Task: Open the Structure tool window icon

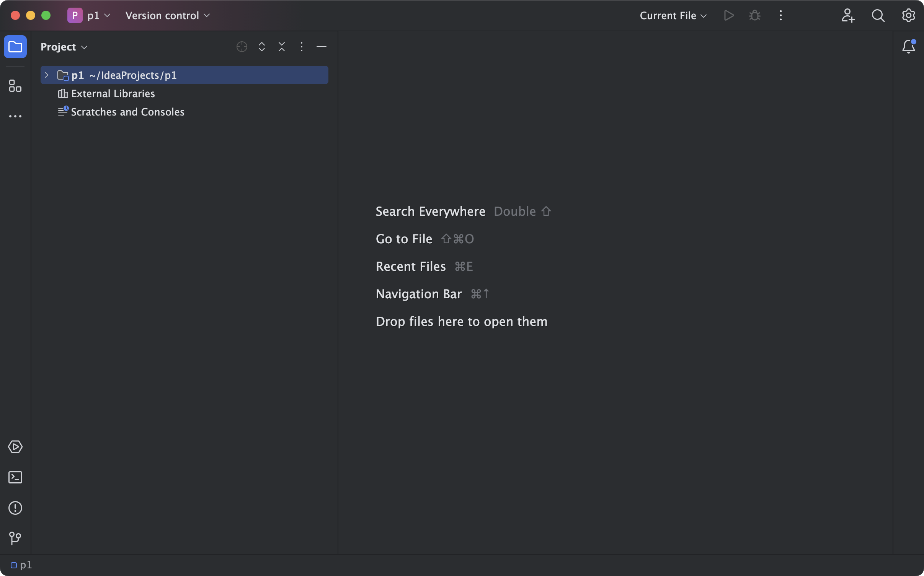Action: (15, 86)
